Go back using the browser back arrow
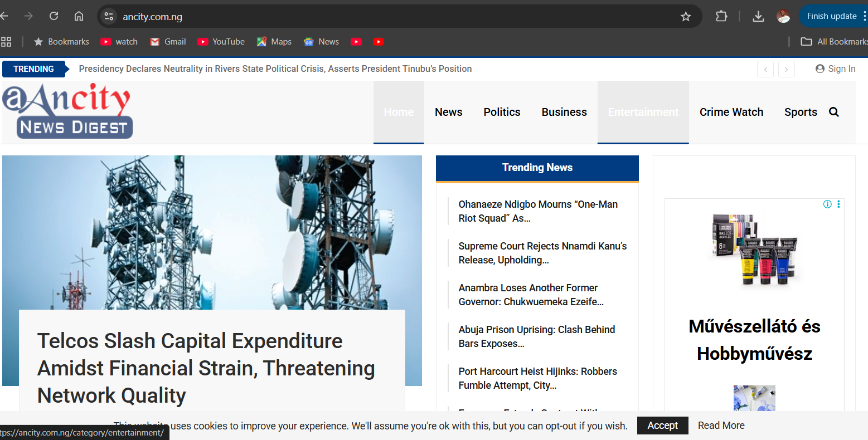868x440 pixels. [x=6, y=16]
